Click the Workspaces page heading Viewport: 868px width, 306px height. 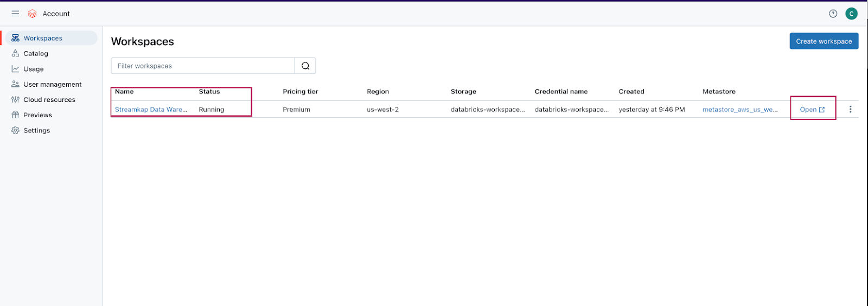143,42
